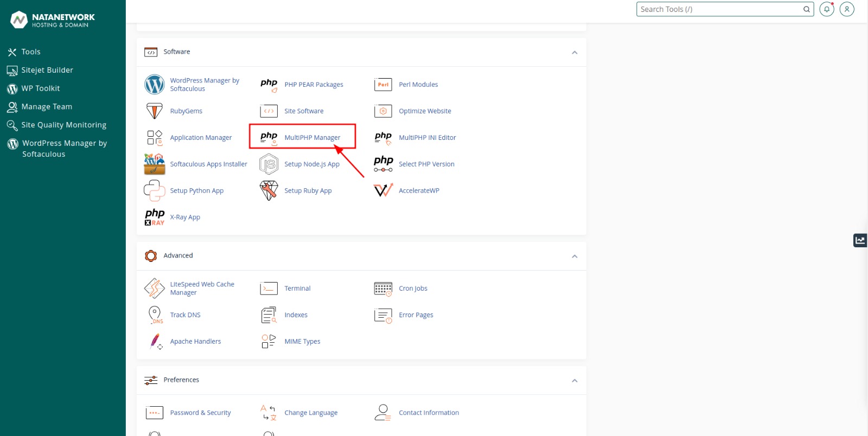Click the notifications bell icon
Image resolution: width=868 pixels, height=436 pixels.
pos(827,9)
